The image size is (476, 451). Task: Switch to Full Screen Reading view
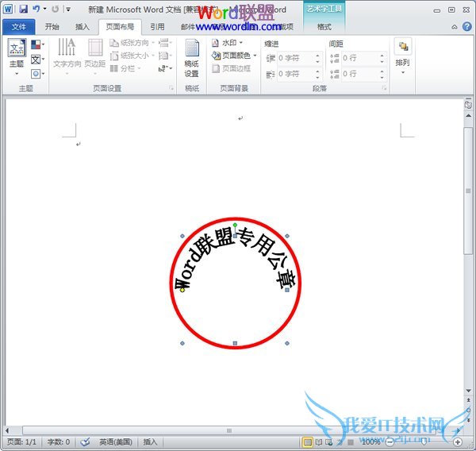pos(318,442)
